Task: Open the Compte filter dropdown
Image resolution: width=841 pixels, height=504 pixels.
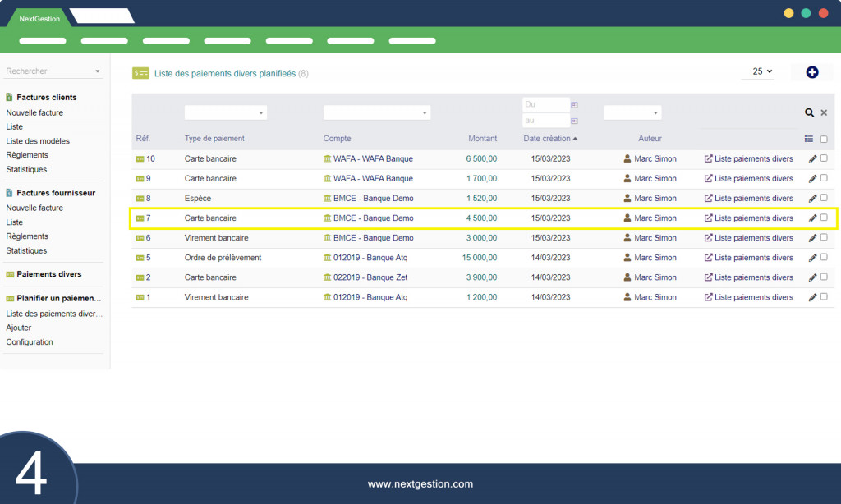Action: [376, 112]
